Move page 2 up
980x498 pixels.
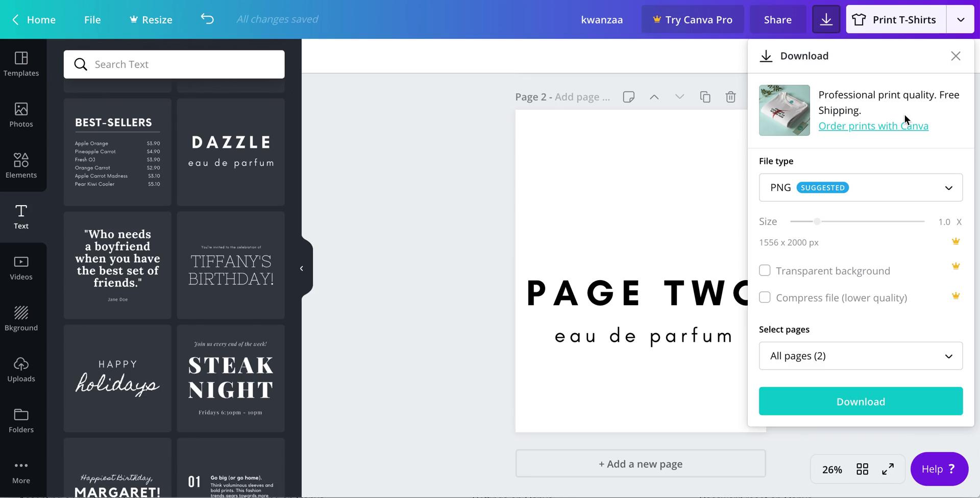[x=654, y=97]
